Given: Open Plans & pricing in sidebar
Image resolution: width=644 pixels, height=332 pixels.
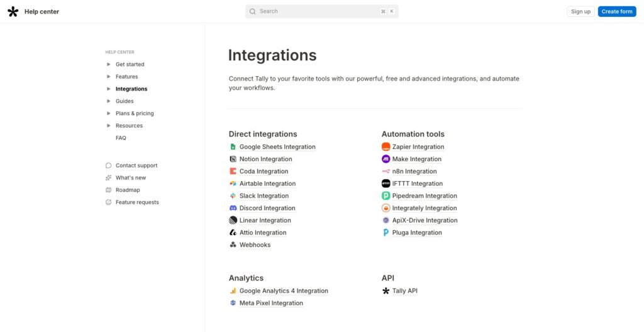Looking at the screenshot, I should pyautogui.click(x=135, y=113).
